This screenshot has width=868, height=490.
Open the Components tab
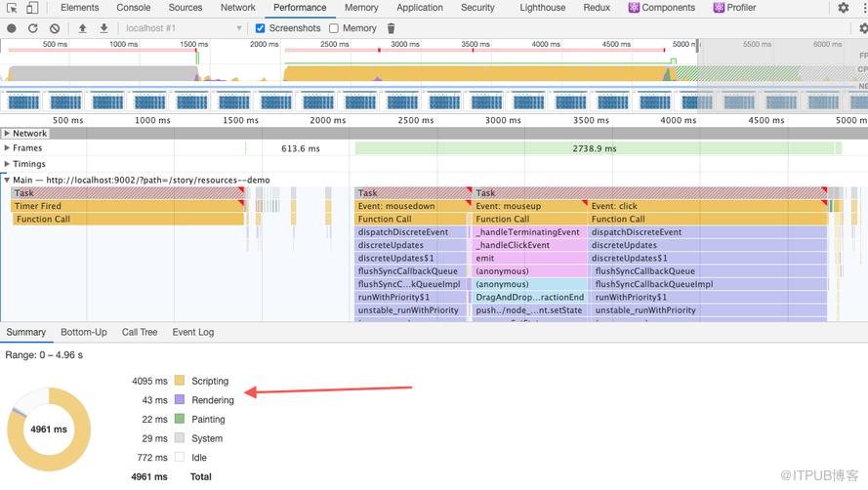pos(668,8)
